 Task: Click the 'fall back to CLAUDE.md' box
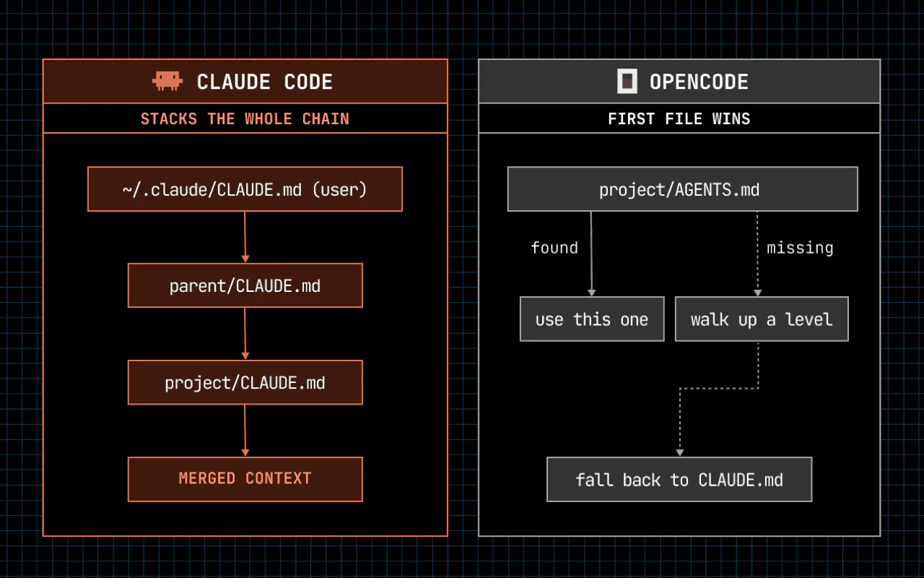point(679,479)
